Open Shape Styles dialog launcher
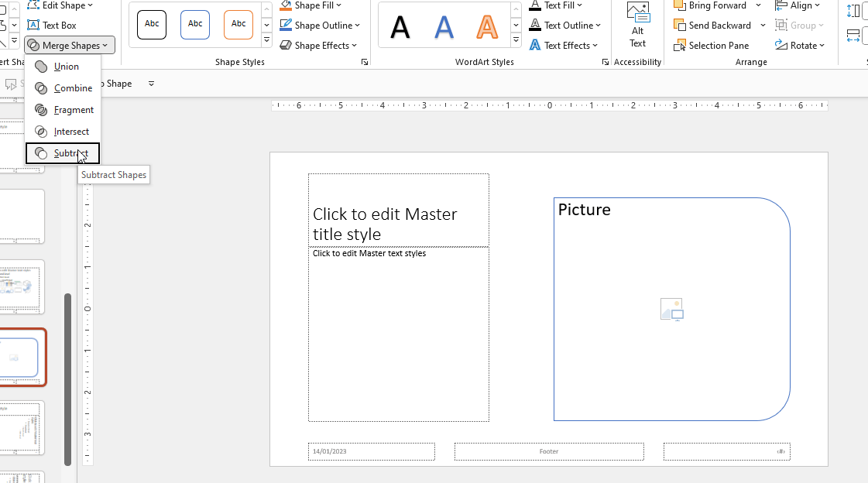This screenshot has width=868, height=483. (x=365, y=62)
